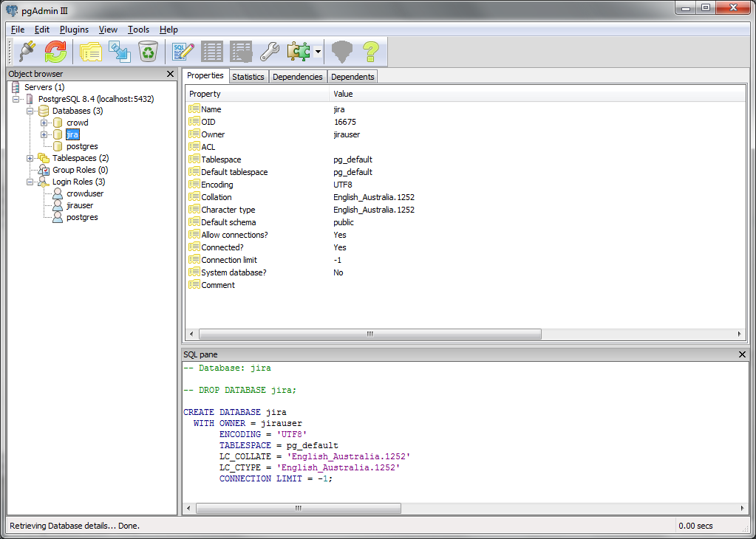
Task: Collapse the PostgreSQL 8.4 server node
Action: pyautogui.click(x=16, y=99)
